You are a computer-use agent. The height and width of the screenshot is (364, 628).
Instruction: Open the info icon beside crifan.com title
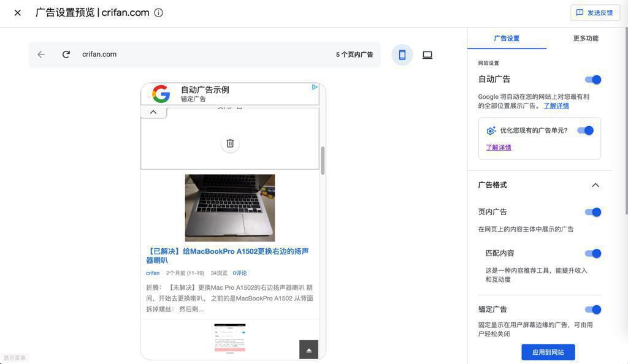[159, 13]
